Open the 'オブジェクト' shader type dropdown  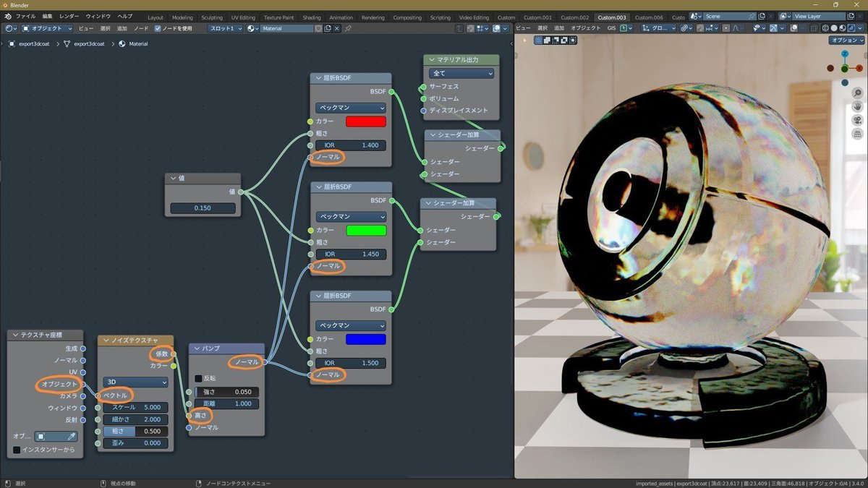[x=47, y=28]
